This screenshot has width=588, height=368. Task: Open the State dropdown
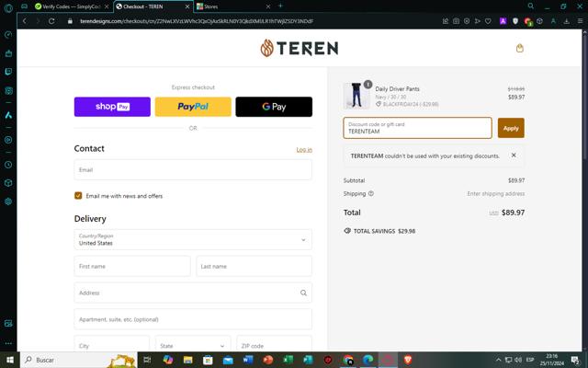[193, 346]
